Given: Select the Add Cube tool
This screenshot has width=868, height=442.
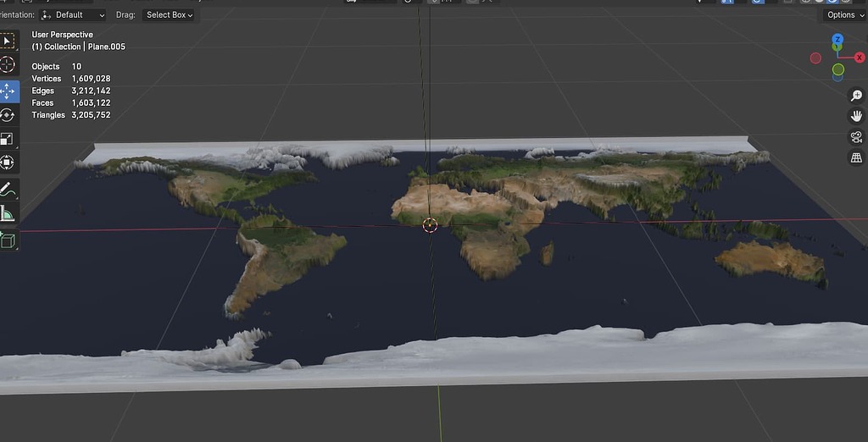Looking at the screenshot, I should 7,240.
